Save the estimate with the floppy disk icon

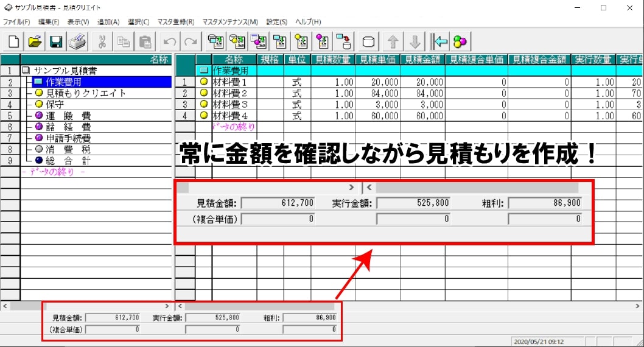[x=56, y=41]
